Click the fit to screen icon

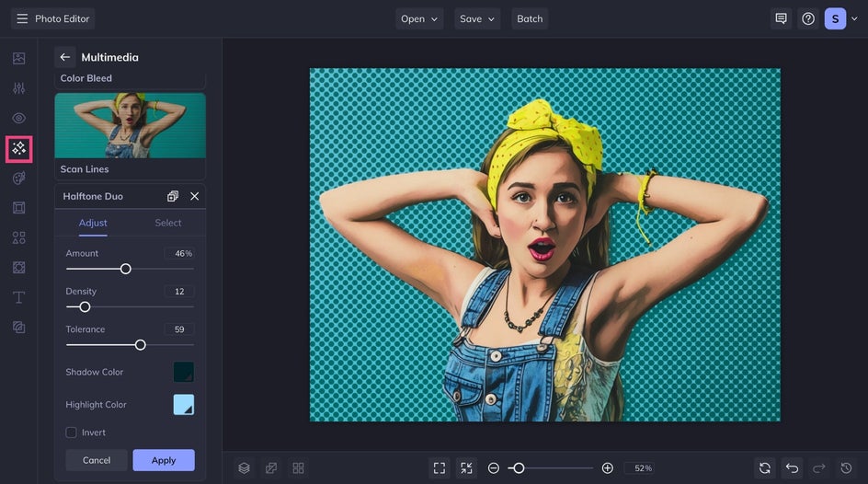440,468
